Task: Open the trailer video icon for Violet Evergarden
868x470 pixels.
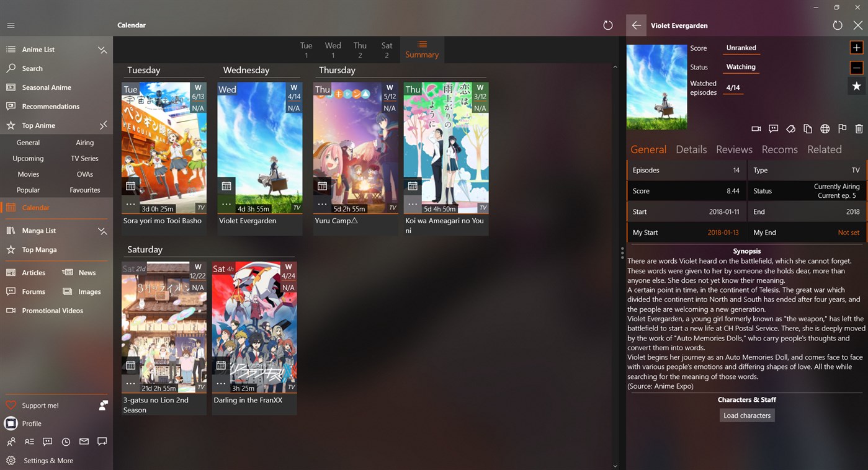Action: tap(756, 128)
